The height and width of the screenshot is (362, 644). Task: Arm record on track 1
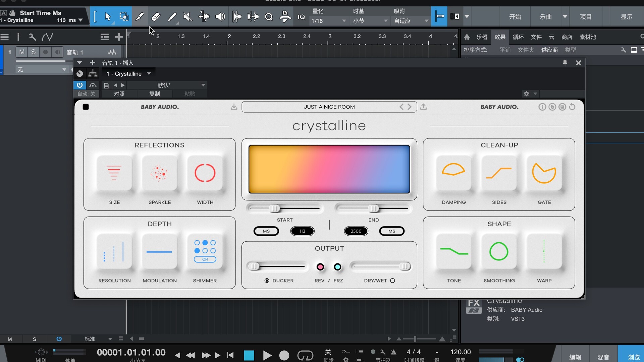click(x=45, y=52)
